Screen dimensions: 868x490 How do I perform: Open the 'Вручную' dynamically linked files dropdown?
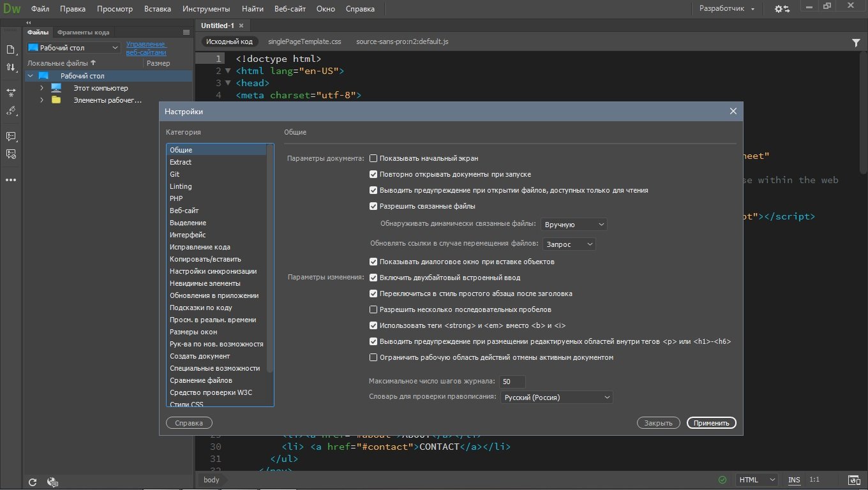click(573, 225)
